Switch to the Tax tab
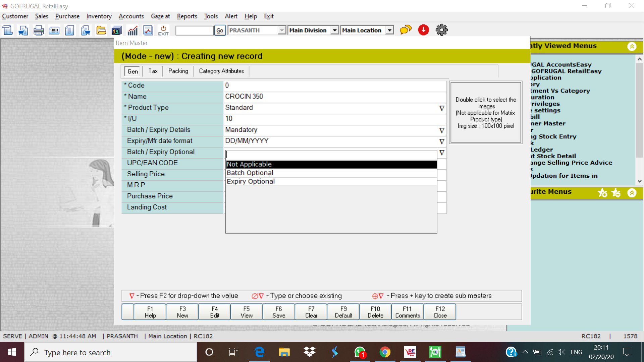 pyautogui.click(x=153, y=71)
